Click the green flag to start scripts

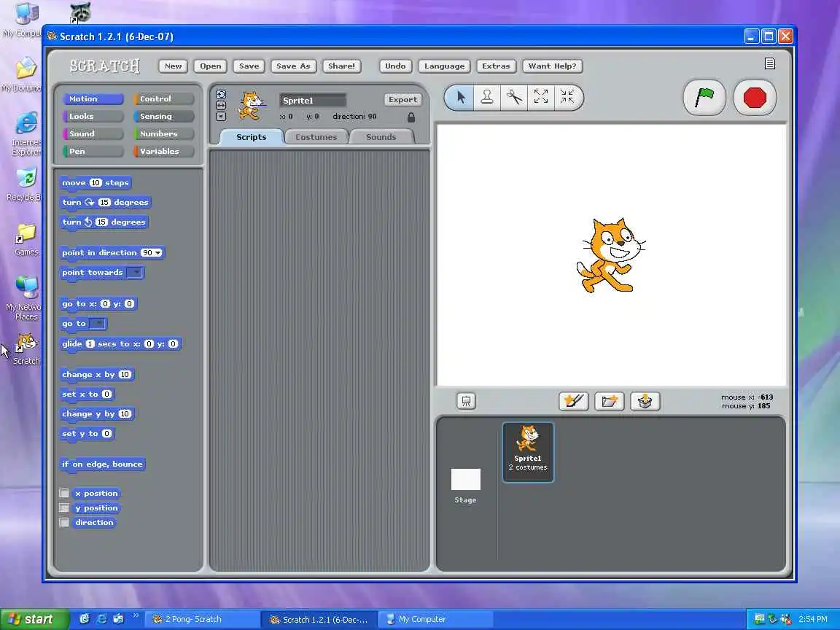[x=704, y=98]
